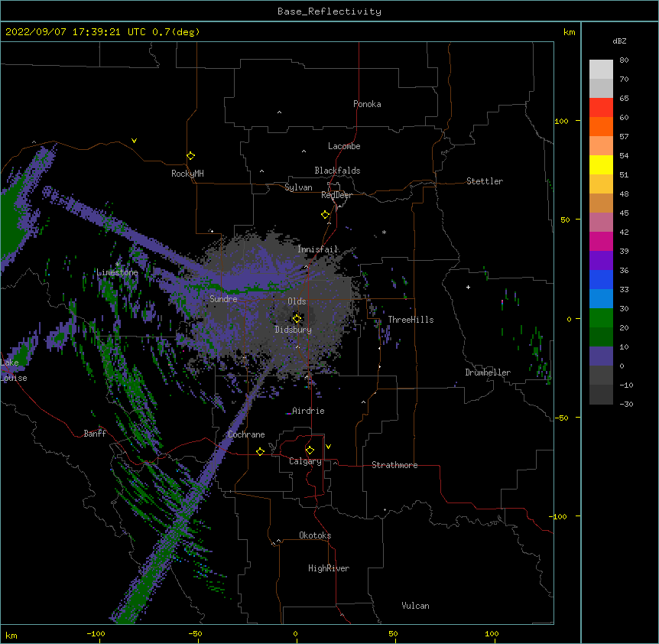Click the Airdrie label
The height and width of the screenshot is (644, 659).
pyautogui.click(x=308, y=411)
